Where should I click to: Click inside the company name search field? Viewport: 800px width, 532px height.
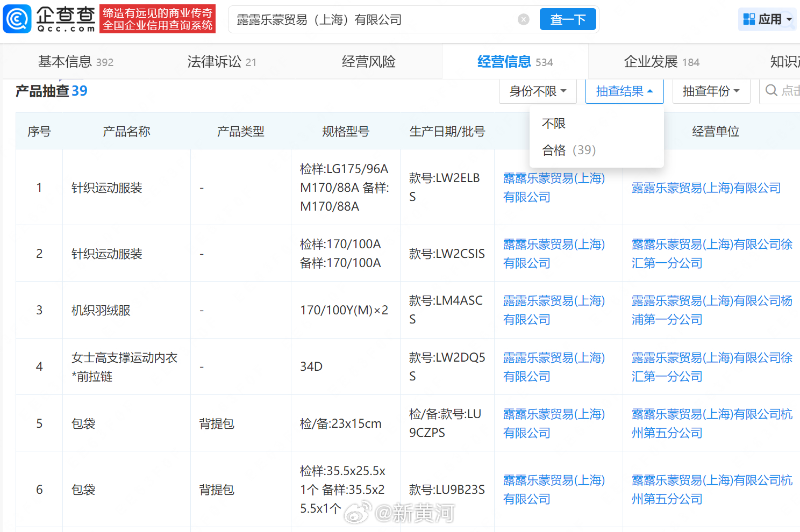[349, 19]
